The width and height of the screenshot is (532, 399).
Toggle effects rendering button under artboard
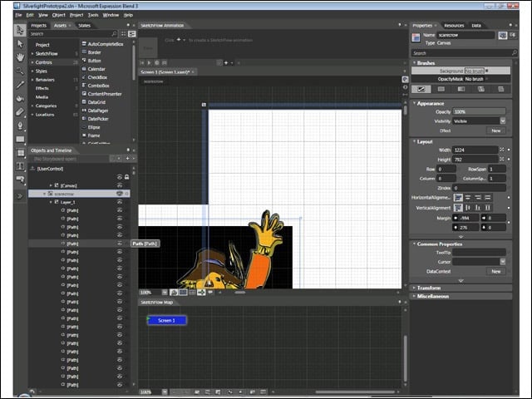pos(174,292)
